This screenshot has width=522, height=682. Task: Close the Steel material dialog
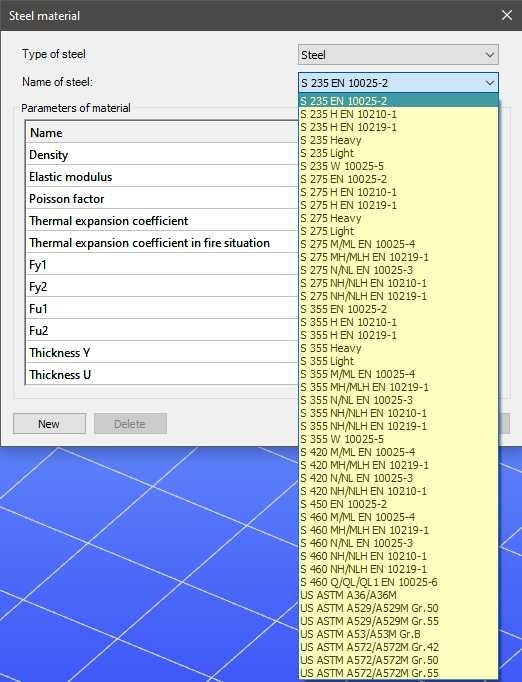click(x=506, y=15)
